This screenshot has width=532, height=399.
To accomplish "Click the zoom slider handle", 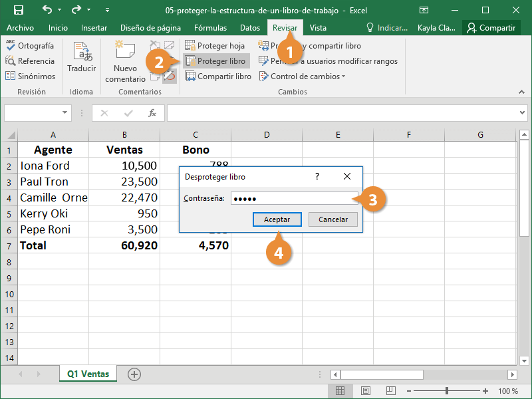I will click(x=447, y=391).
